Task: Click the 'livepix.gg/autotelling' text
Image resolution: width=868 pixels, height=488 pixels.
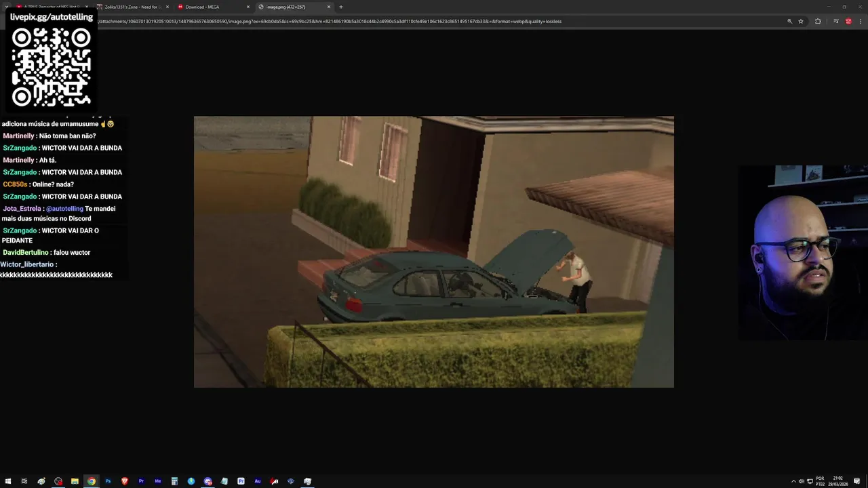Action: (x=52, y=17)
